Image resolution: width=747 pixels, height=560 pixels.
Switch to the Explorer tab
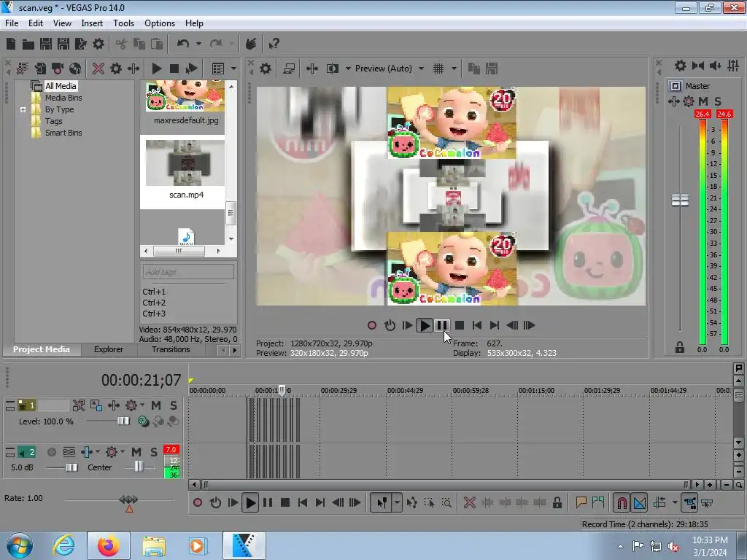coord(109,349)
